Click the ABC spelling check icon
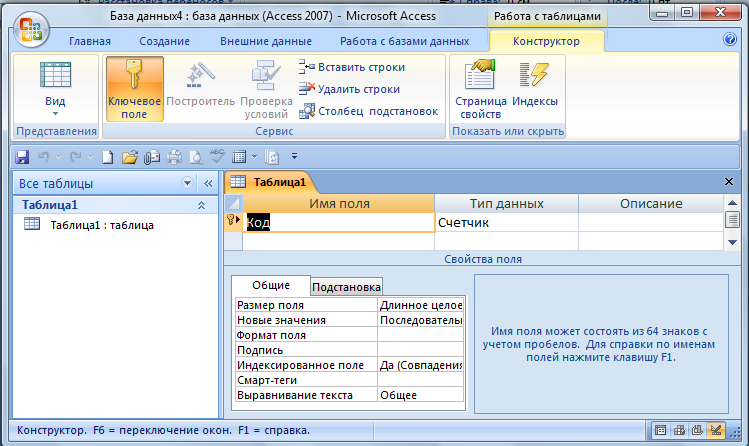The height and width of the screenshot is (446, 749). tap(217, 156)
